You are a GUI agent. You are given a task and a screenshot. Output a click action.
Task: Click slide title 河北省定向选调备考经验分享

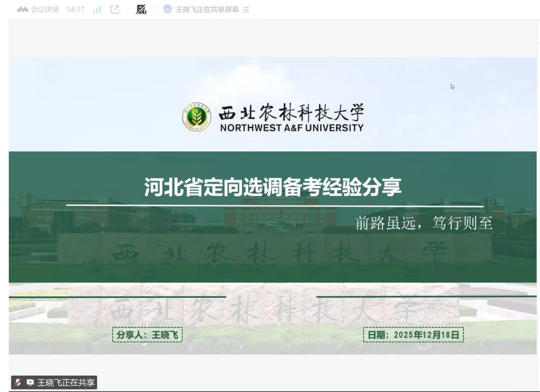(x=273, y=187)
